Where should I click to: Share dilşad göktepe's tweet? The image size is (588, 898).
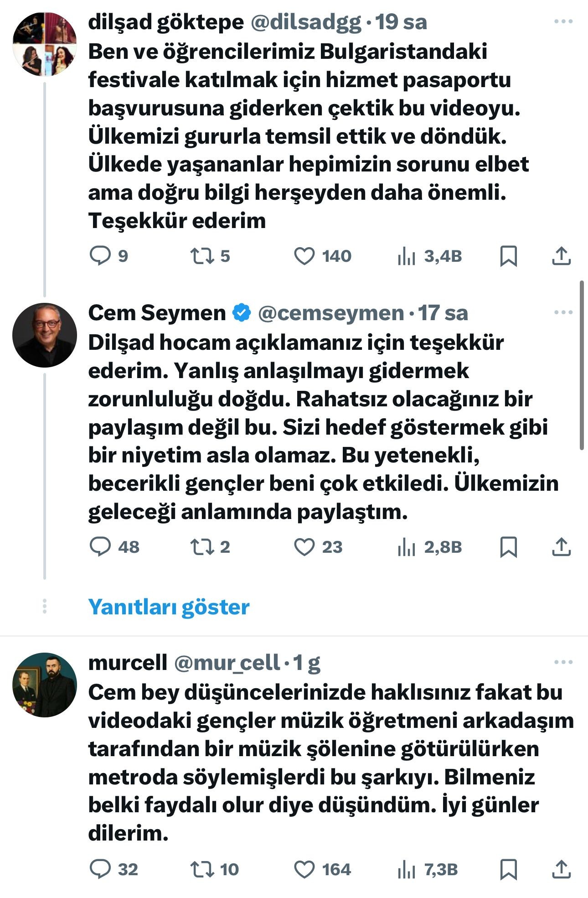click(561, 256)
